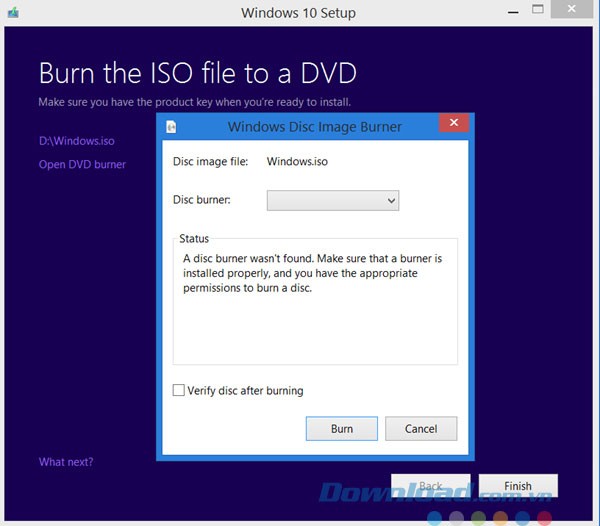Image resolution: width=600 pixels, height=526 pixels.
Task: Click the Windows Disc Image Burner title
Action: point(315,127)
